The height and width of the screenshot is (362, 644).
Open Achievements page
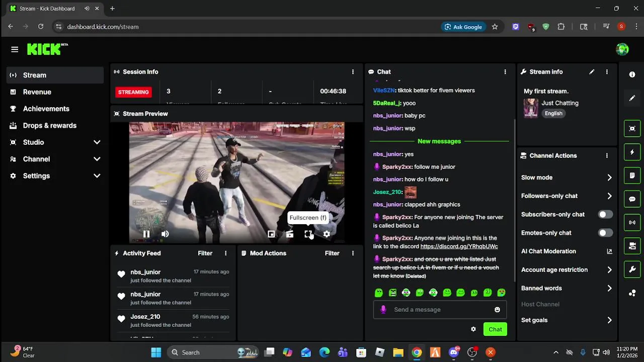coord(55,109)
